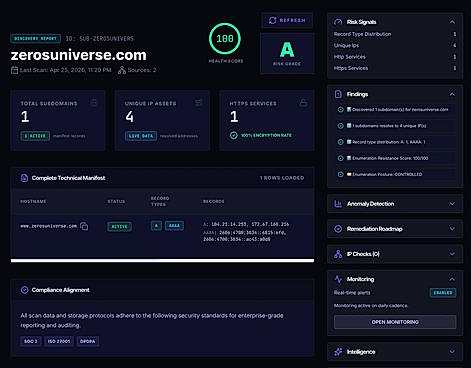Click the Https Services risk signal row
The width and height of the screenshot is (471, 368).
pyautogui.click(x=395, y=68)
